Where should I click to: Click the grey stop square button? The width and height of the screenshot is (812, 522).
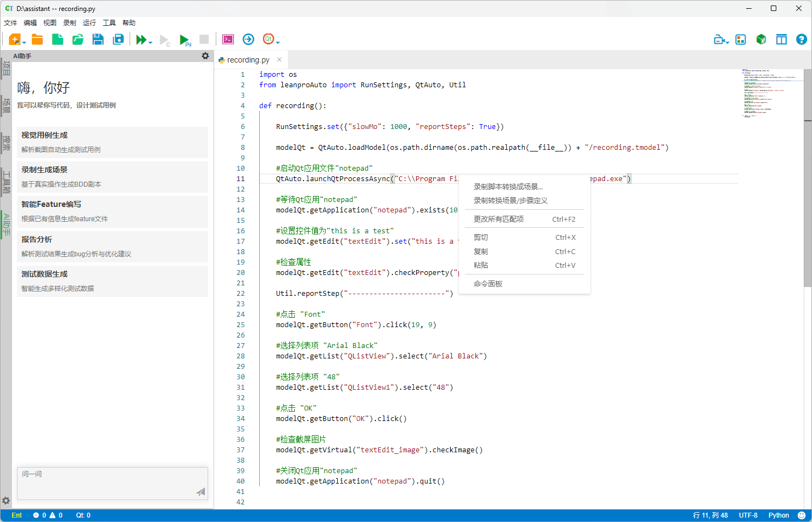204,39
